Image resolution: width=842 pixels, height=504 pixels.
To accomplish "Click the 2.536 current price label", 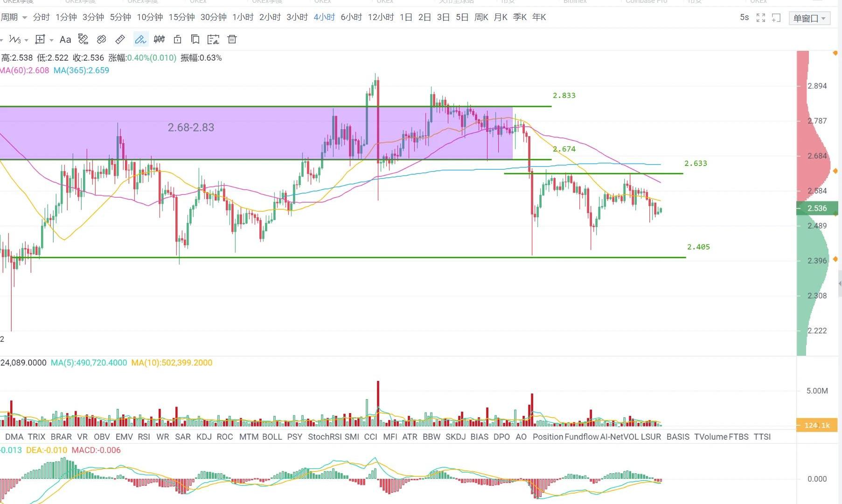I will tap(817, 208).
